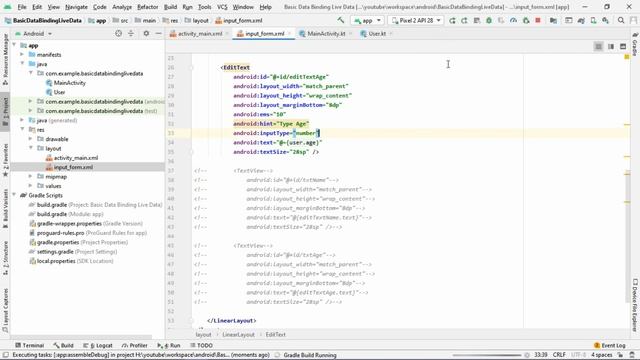
Task: Open the File menu
Action: click(22, 7)
